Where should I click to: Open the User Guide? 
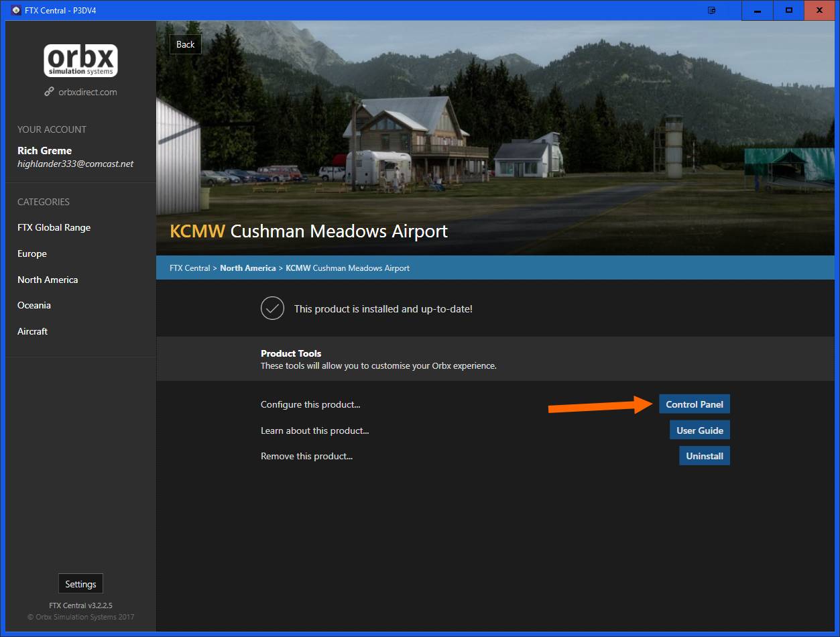[x=700, y=430]
